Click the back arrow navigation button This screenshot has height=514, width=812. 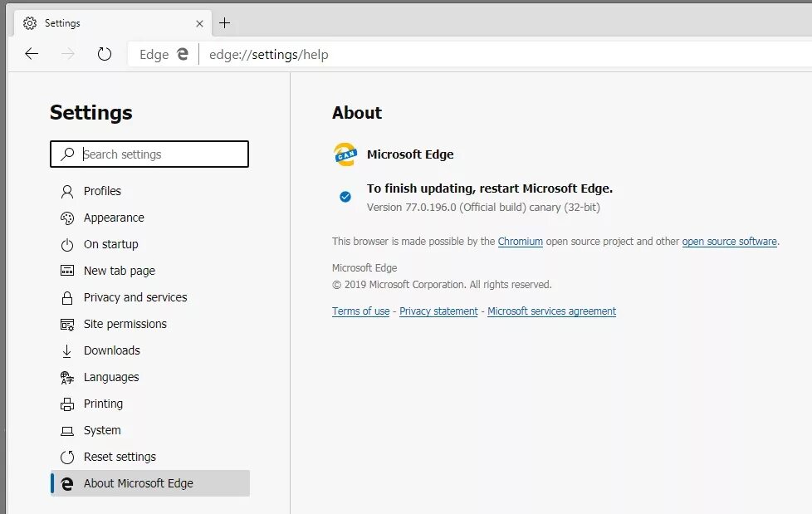point(32,54)
